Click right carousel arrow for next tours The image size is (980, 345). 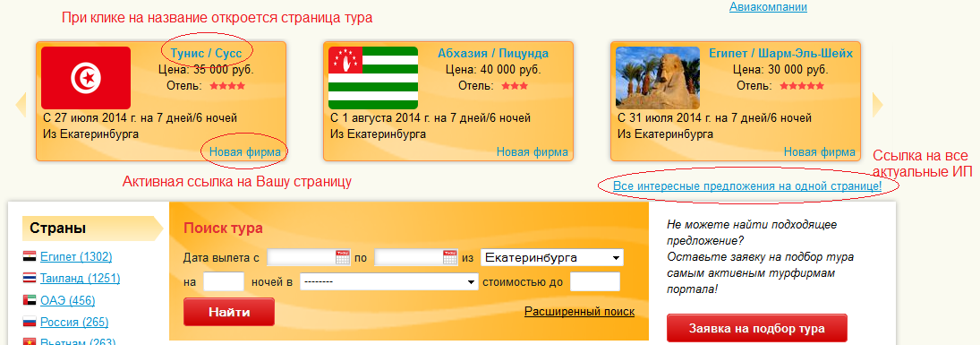[878, 105]
